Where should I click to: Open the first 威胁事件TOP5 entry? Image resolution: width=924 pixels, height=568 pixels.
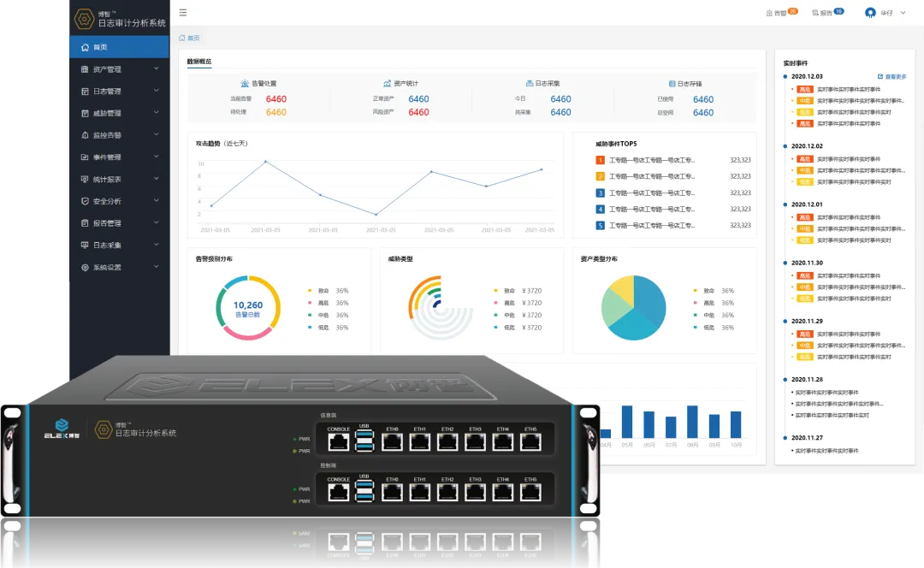click(x=652, y=160)
